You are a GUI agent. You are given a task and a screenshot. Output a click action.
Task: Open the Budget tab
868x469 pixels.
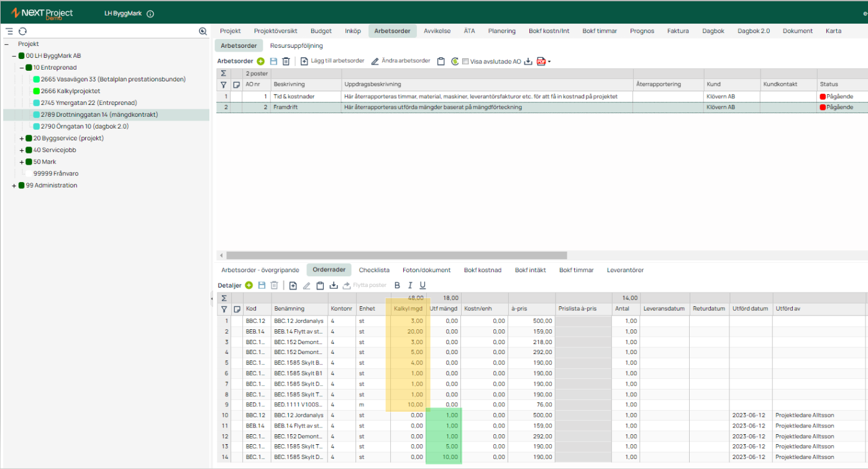pos(321,31)
